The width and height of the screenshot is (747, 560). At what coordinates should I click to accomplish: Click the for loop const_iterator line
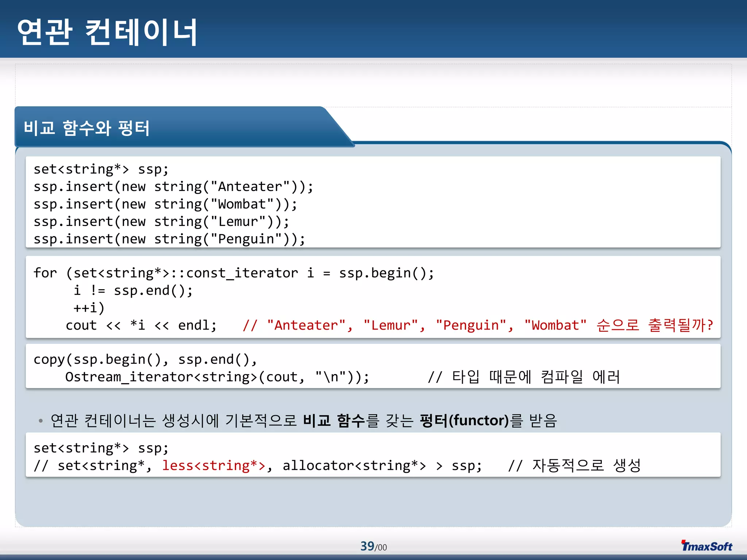point(234,273)
